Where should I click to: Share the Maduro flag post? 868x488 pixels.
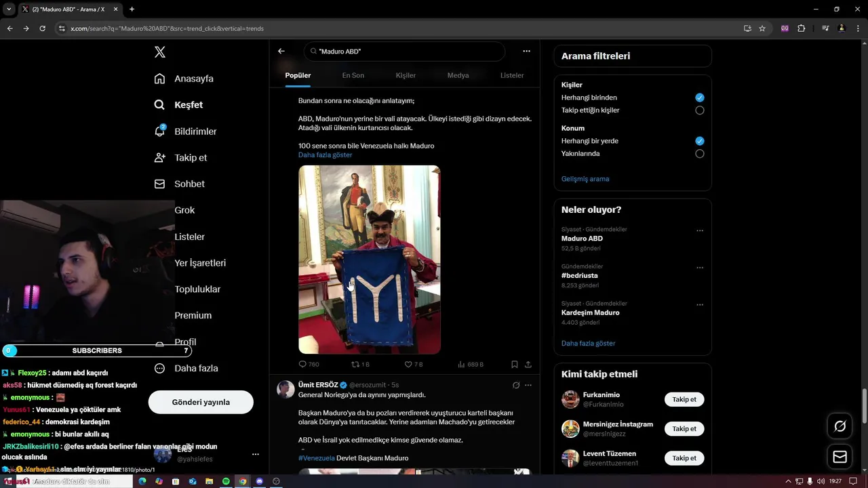[528, 365]
